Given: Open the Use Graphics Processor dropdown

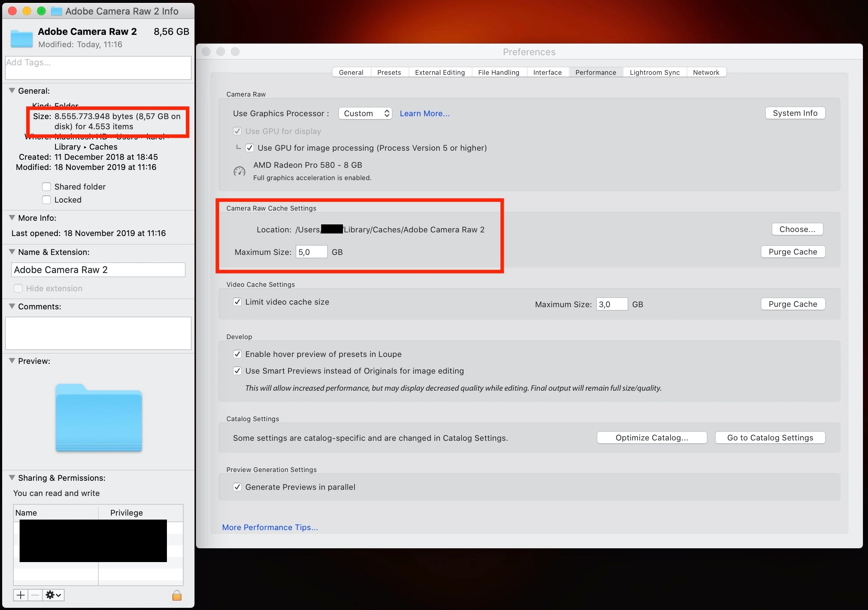Looking at the screenshot, I should click(365, 113).
